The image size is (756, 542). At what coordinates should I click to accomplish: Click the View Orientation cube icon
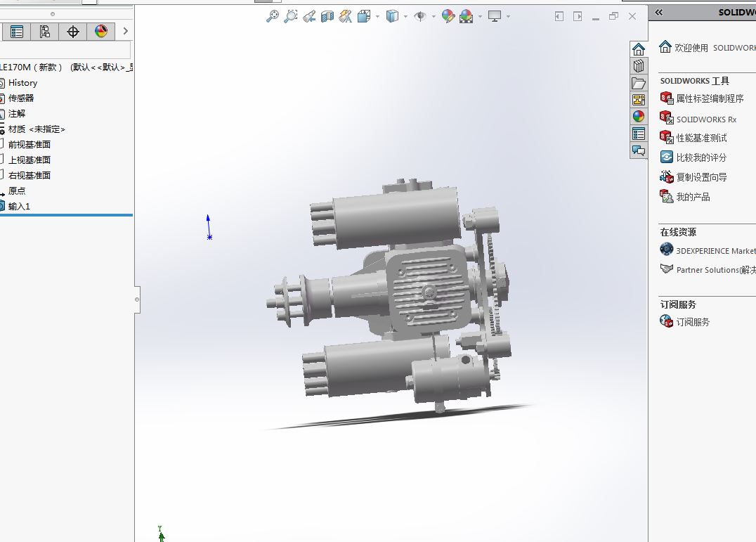(x=364, y=17)
